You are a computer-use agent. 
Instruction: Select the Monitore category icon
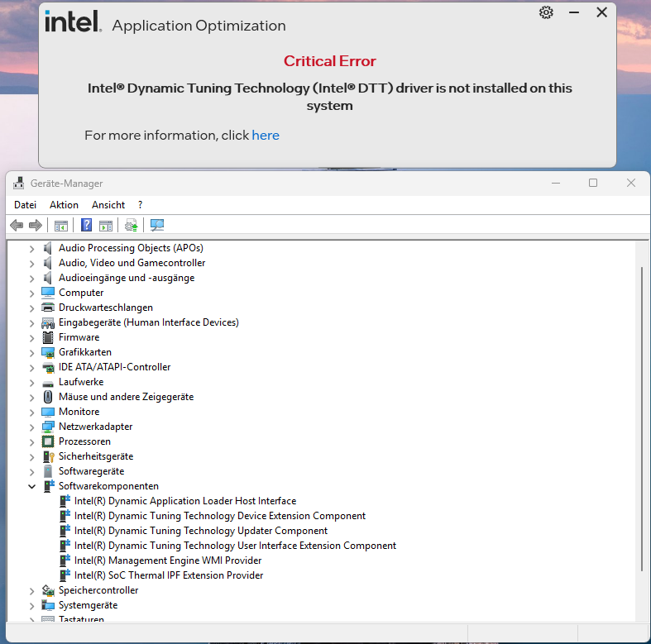pyautogui.click(x=48, y=412)
